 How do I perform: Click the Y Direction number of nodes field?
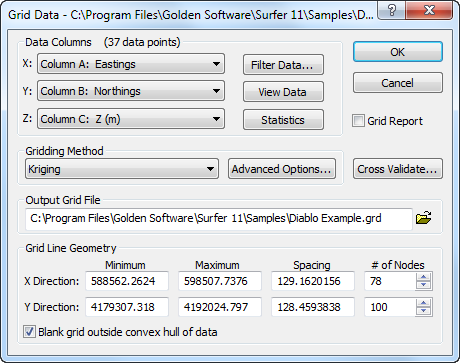[390, 307]
